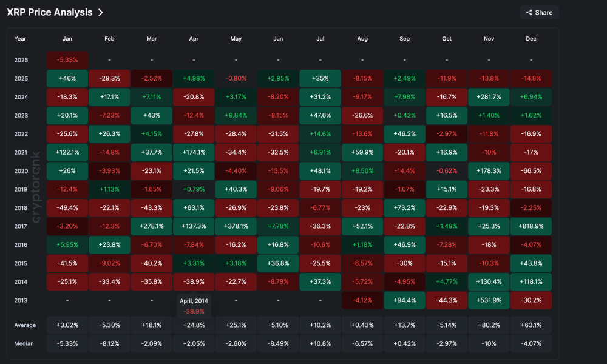Select the 2013 year row label
The width and height of the screenshot is (607, 364).
(20, 300)
